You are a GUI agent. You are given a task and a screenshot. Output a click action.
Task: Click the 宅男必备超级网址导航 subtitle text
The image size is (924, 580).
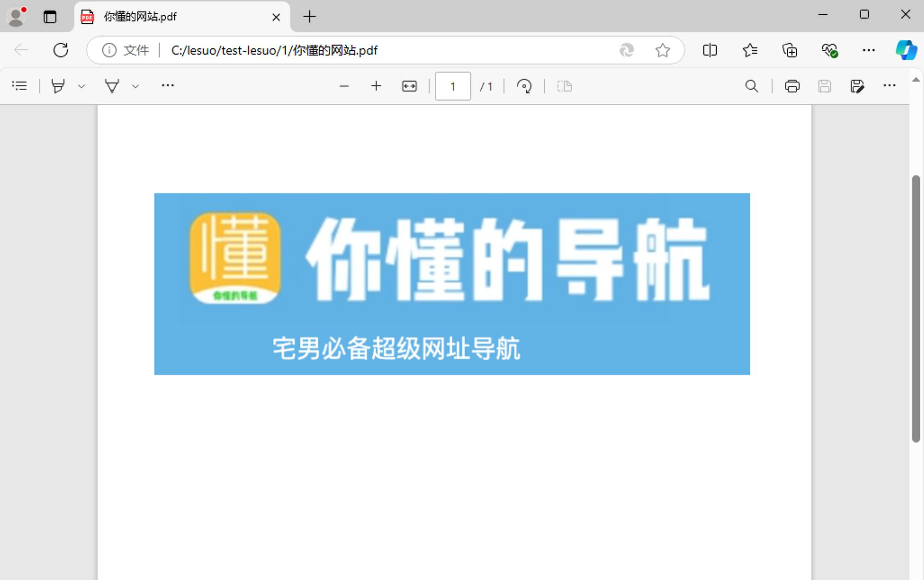(396, 348)
